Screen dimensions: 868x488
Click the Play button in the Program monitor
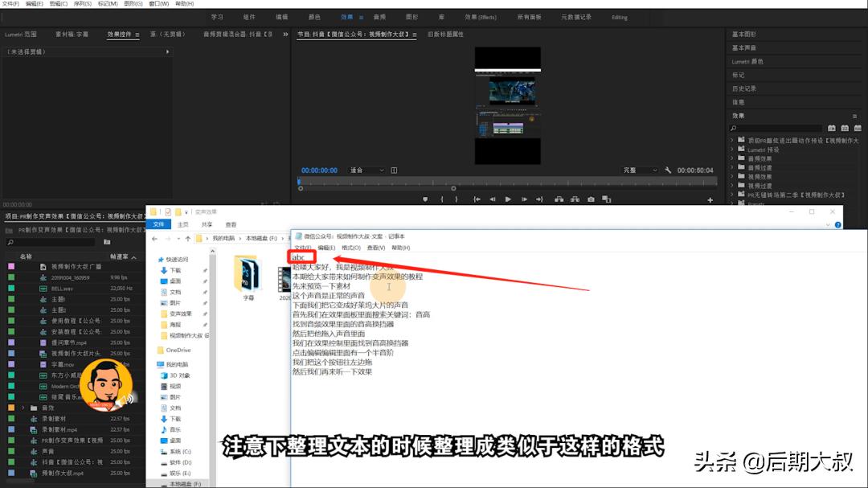(508, 197)
